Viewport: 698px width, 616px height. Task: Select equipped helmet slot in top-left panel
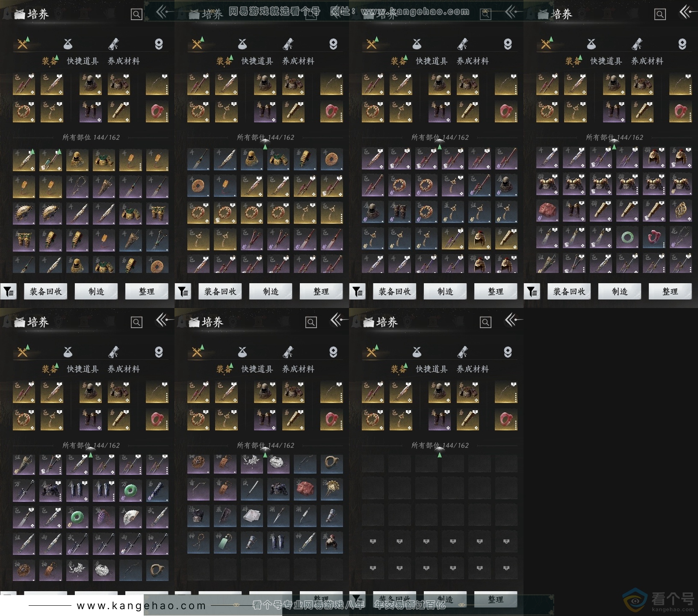pyautogui.click(x=91, y=84)
